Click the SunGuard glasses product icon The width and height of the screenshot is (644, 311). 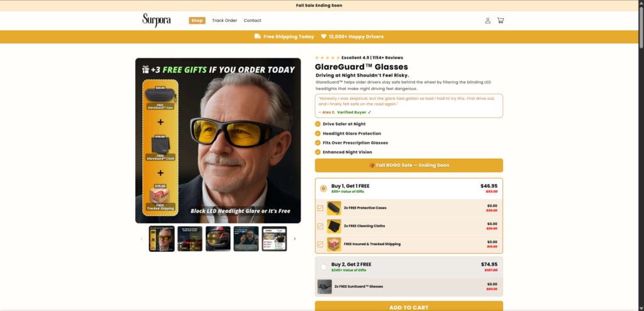[x=325, y=286]
